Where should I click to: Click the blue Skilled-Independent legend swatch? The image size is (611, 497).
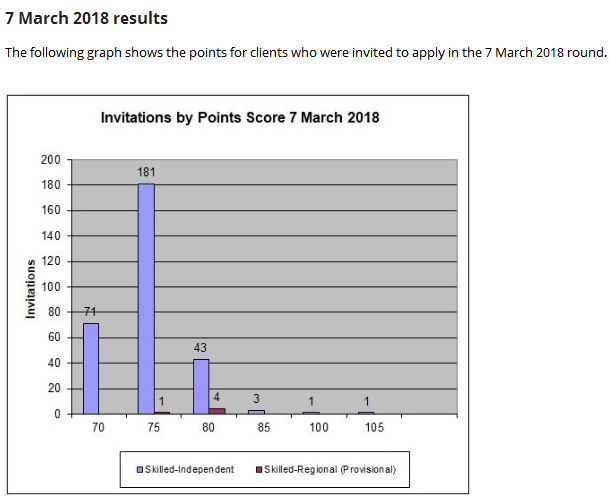pyautogui.click(x=141, y=469)
